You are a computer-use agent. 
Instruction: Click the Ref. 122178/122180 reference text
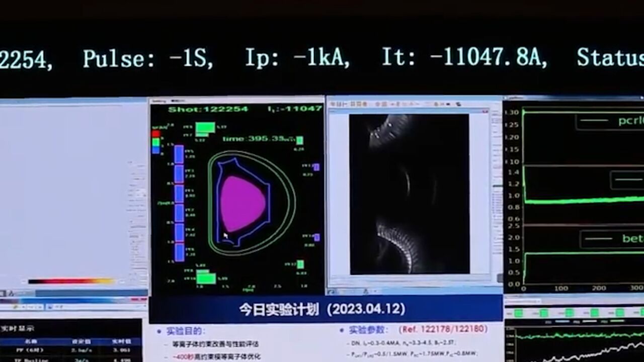pos(443,329)
